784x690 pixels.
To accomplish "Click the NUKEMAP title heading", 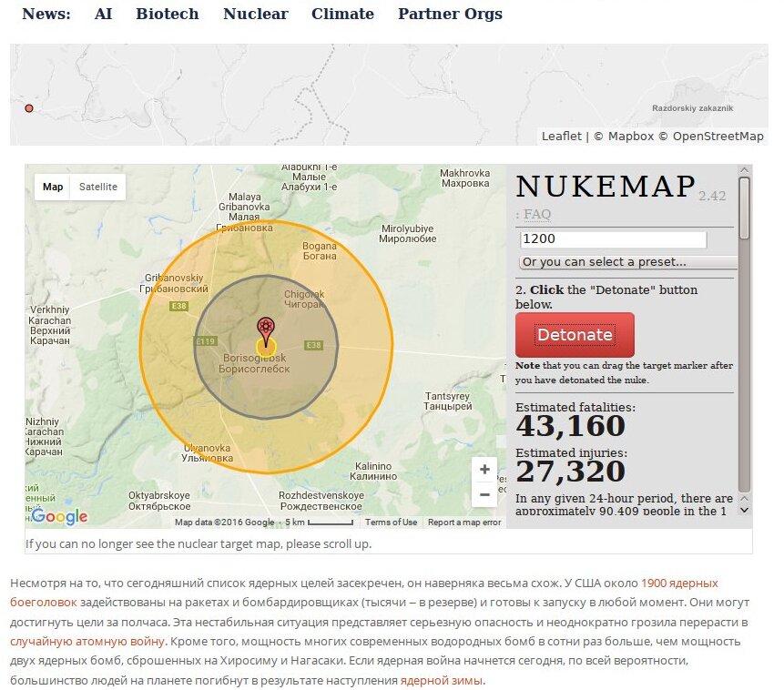I will tap(606, 187).
